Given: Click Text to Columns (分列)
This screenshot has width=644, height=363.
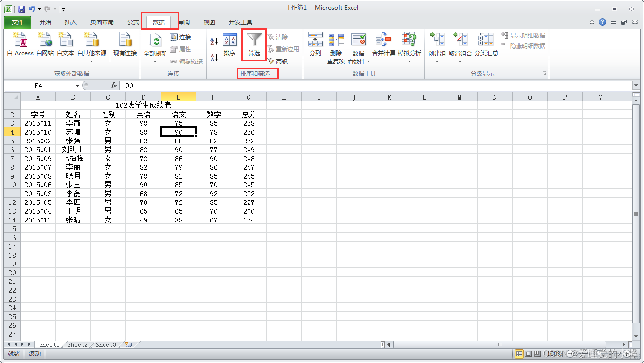Looking at the screenshot, I should pos(315,44).
